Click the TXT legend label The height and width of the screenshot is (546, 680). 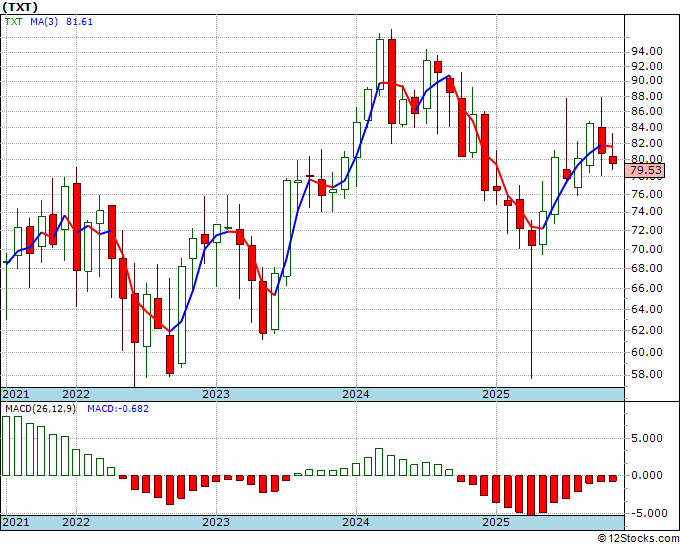point(13,22)
